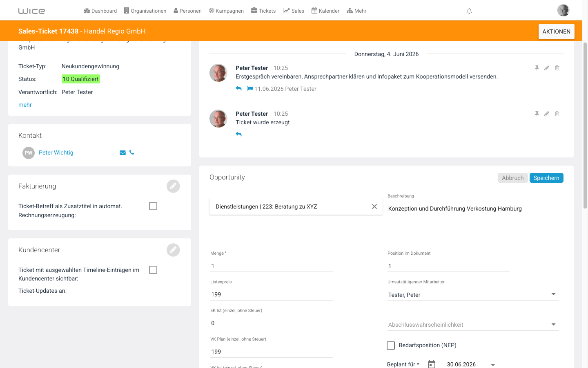This screenshot has width=588, height=368.
Task: Pin the Erstgespräch timeline entry
Action: [537, 68]
